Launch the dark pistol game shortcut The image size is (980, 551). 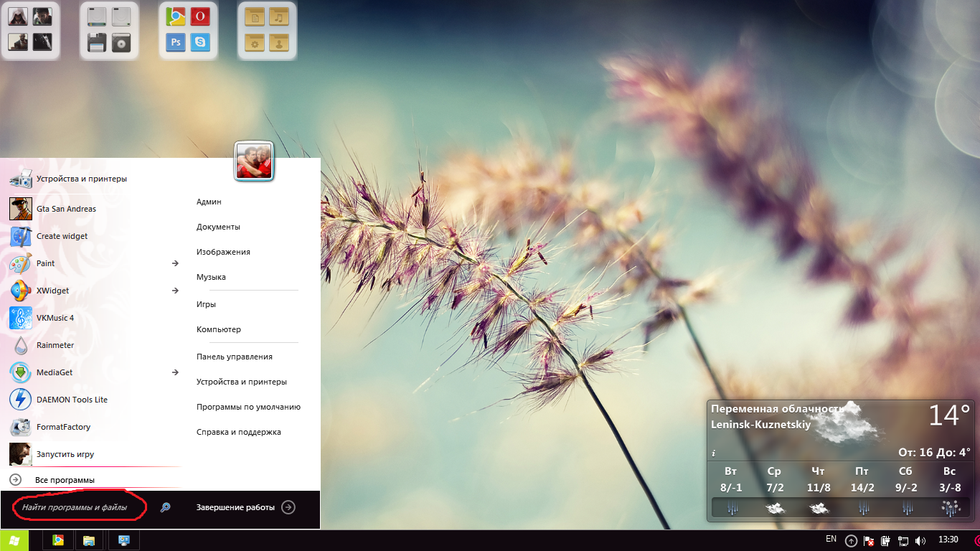click(42, 42)
